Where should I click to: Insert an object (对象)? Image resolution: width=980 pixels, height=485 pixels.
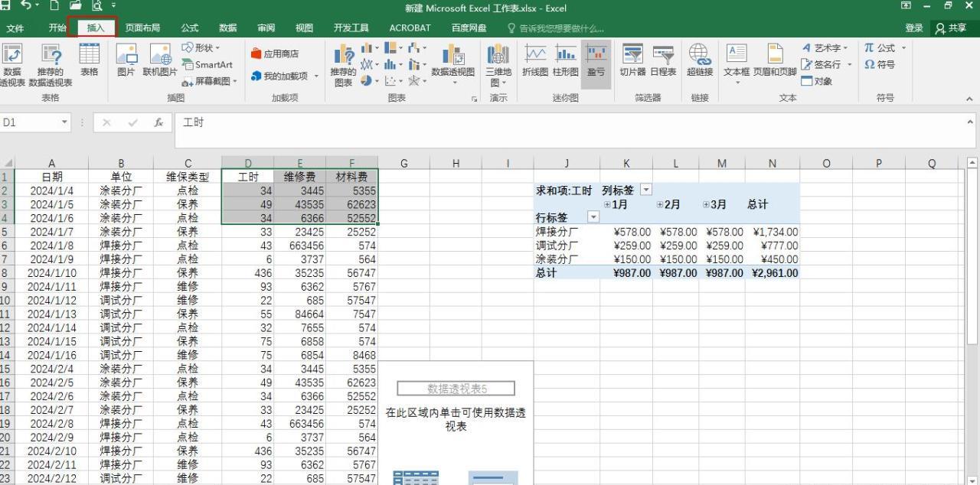coord(817,81)
